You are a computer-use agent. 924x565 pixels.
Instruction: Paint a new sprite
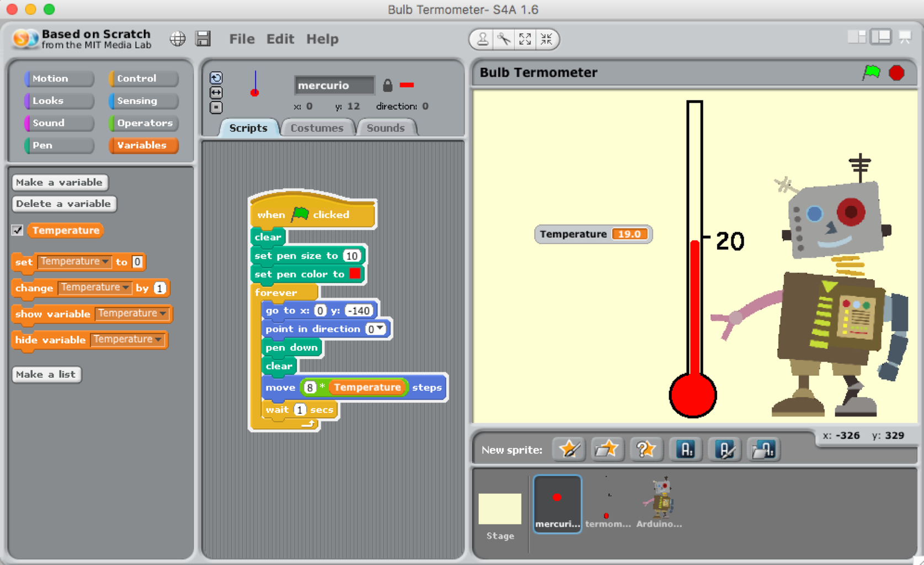pos(569,449)
